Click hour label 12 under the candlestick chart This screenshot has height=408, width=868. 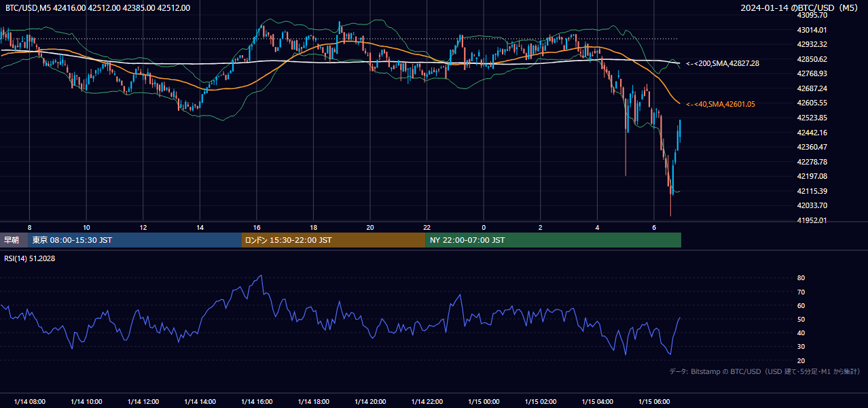pyautogui.click(x=143, y=227)
